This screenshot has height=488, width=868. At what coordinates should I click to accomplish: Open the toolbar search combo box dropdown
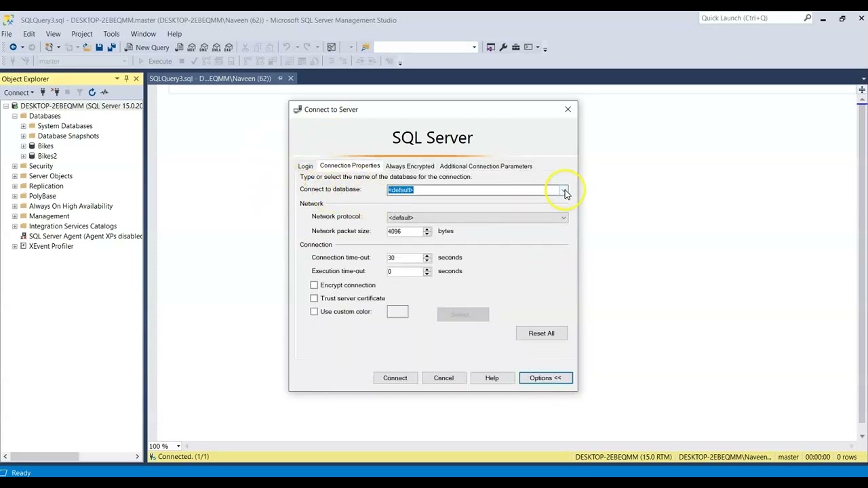474,47
